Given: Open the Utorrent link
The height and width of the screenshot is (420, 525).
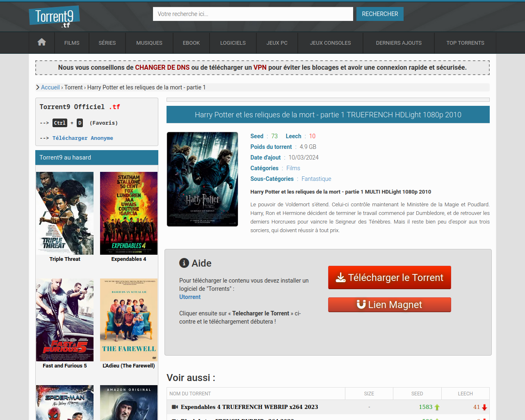Looking at the screenshot, I should [x=190, y=297].
